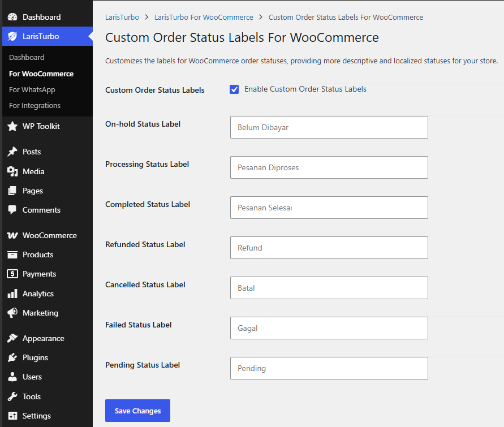Click the Users person icon
Screen dimensions: 504x427
[x=12, y=377]
